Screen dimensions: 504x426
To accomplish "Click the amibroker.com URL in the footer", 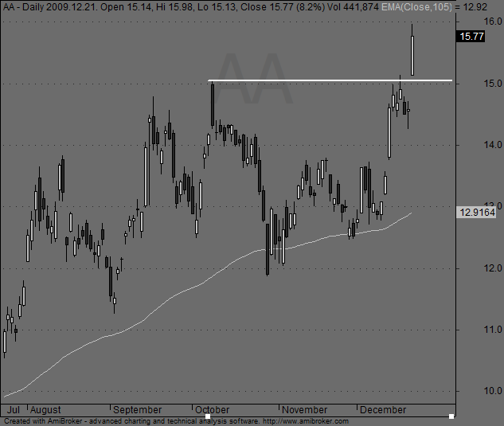I will coord(306,421).
